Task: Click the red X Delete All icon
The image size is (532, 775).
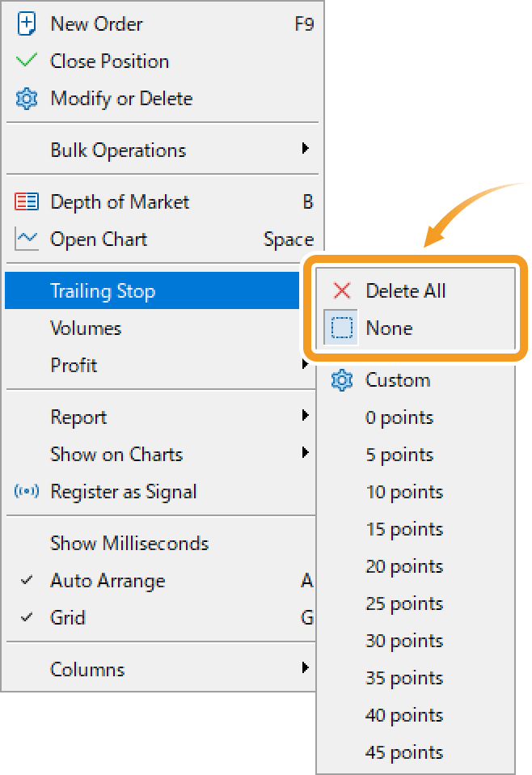Action: pyautogui.click(x=343, y=290)
